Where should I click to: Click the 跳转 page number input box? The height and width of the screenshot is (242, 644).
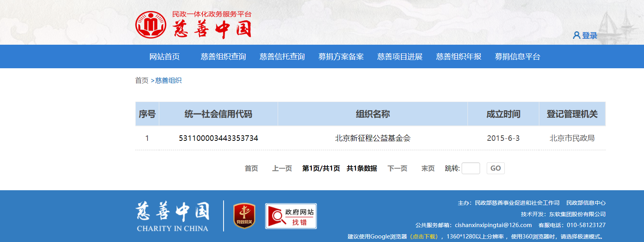tap(471, 168)
